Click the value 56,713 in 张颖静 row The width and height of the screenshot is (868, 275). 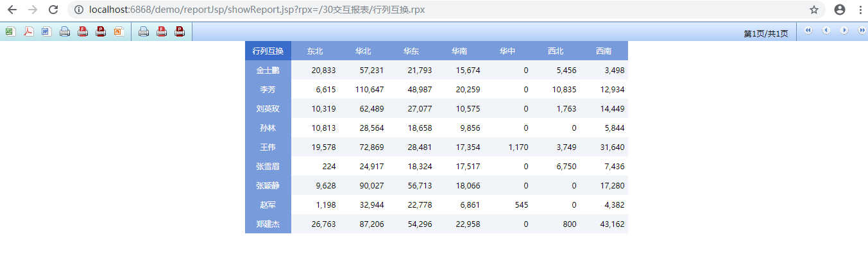point(420,185)
